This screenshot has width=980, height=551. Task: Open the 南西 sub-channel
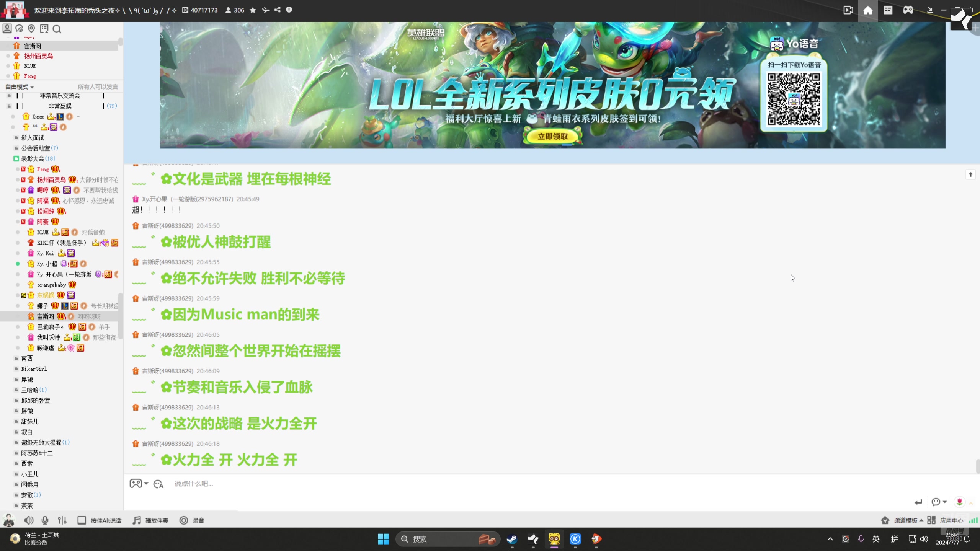point(27,359)
